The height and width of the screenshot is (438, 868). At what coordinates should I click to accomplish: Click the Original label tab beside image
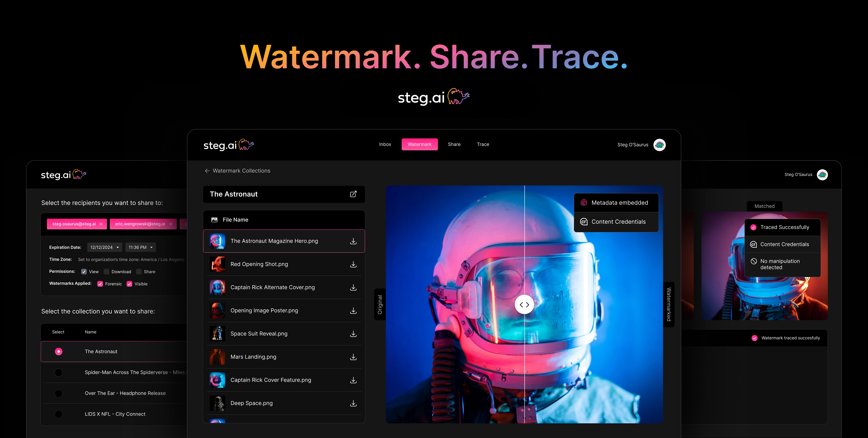click(x=380, y=305)
